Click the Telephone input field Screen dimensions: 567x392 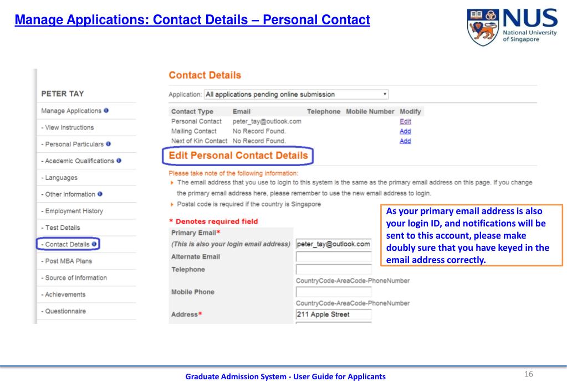pos(334,269)
